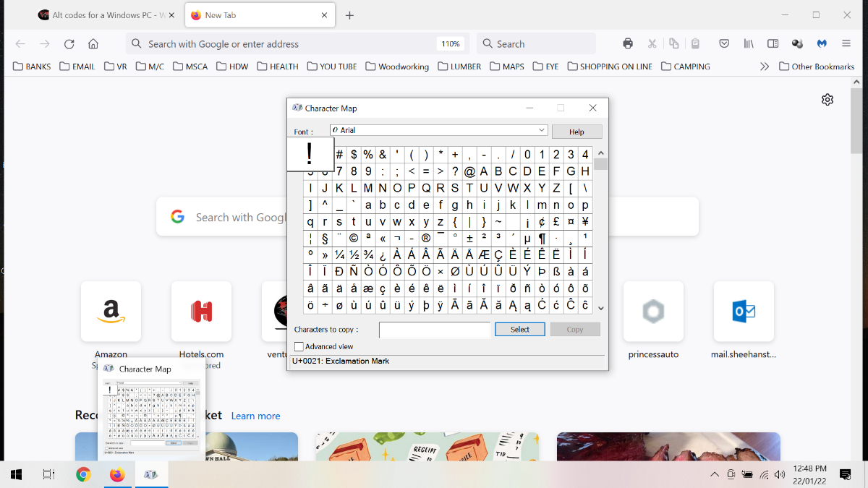This screenshot has height=488, width=868.
Task: Show hidden system tray icons
Action: (x=714, y=474)
